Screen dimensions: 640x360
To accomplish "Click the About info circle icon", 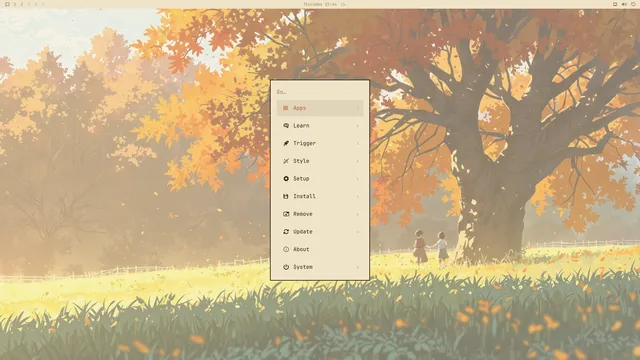I will [286, 249].
